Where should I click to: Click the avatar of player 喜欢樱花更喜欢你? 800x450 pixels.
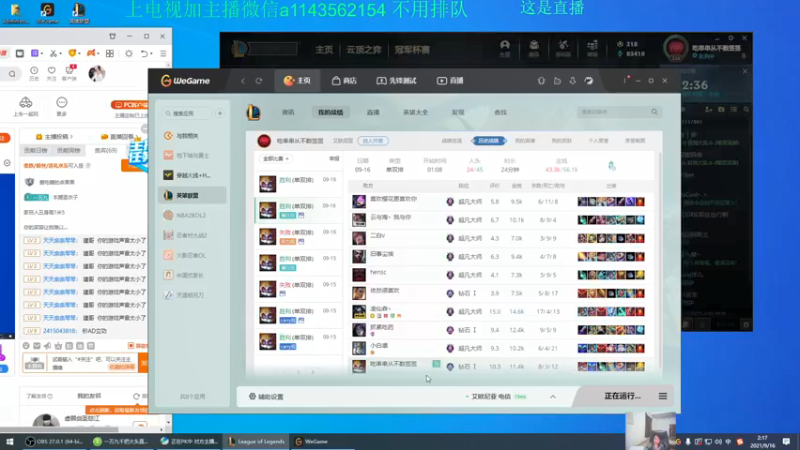(359, 202)
